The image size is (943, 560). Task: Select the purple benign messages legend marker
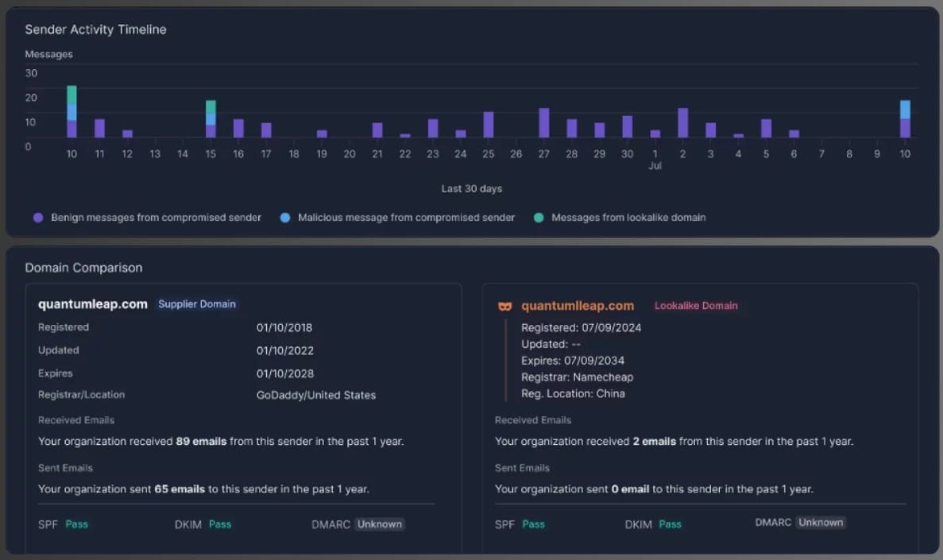[38, 217]
